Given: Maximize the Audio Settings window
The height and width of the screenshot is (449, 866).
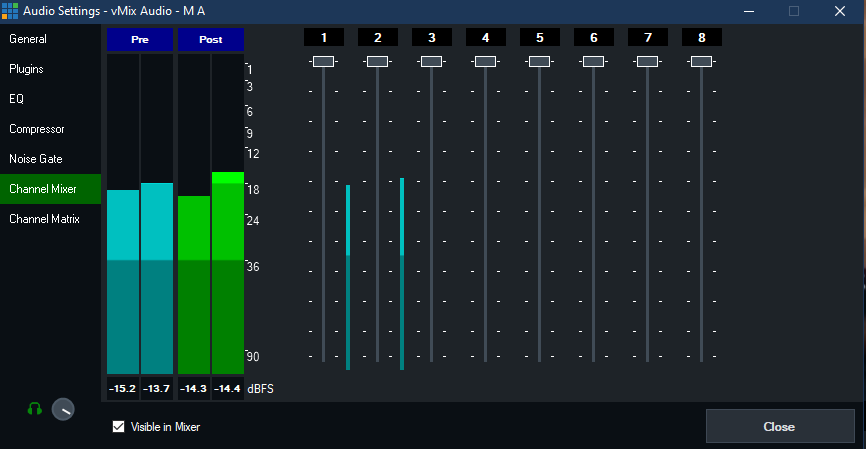Looking at the screenshot, I should 794,11.
